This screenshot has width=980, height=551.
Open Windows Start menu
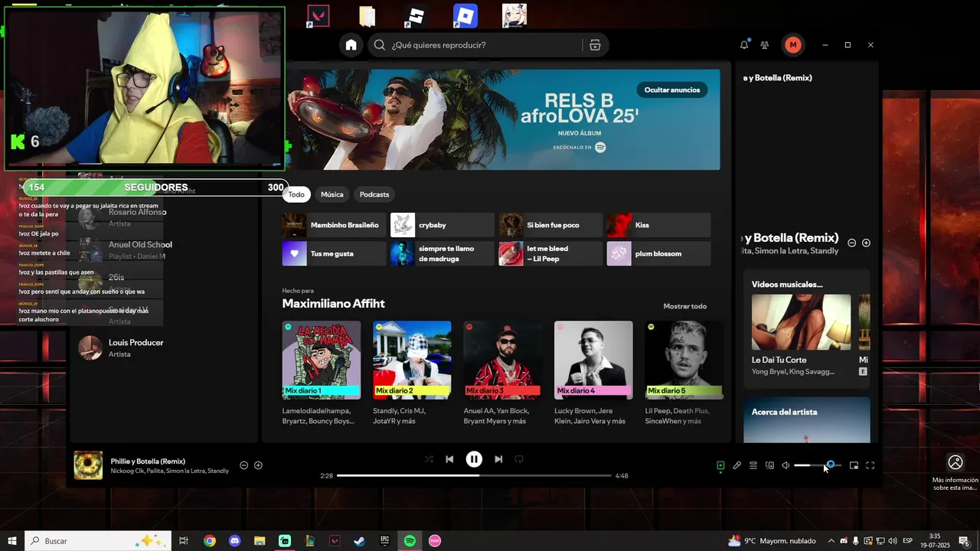click(12, 541)
